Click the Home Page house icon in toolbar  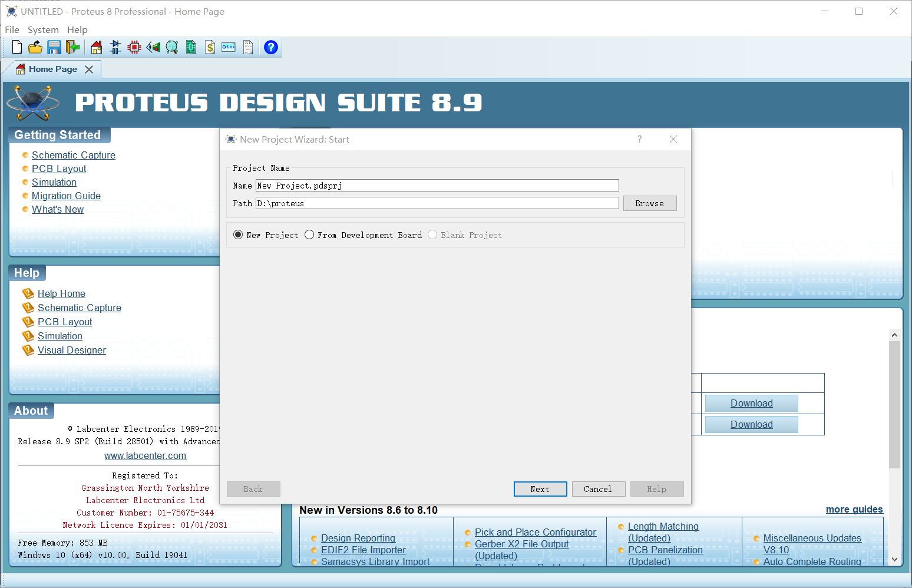tap(97, 47)
